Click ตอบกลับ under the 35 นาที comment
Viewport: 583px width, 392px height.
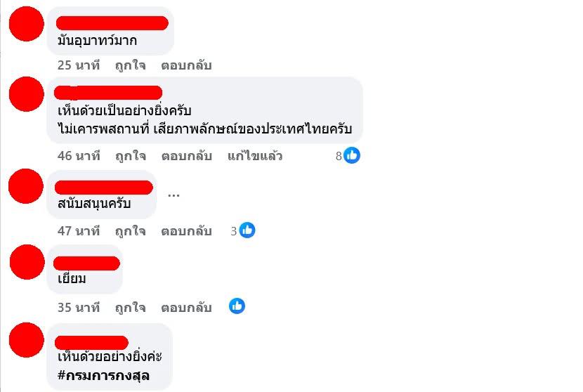pyautogui.click(x=186, y=308)
